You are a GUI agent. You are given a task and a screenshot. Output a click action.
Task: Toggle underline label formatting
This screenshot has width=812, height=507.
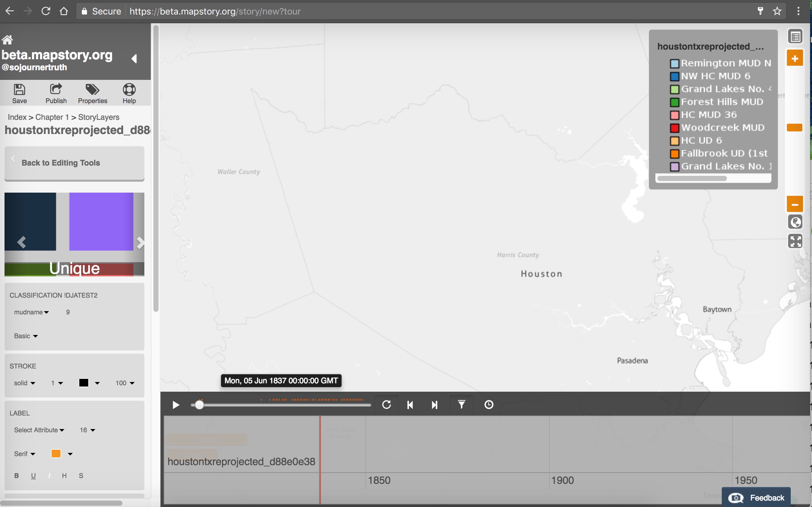33,475
